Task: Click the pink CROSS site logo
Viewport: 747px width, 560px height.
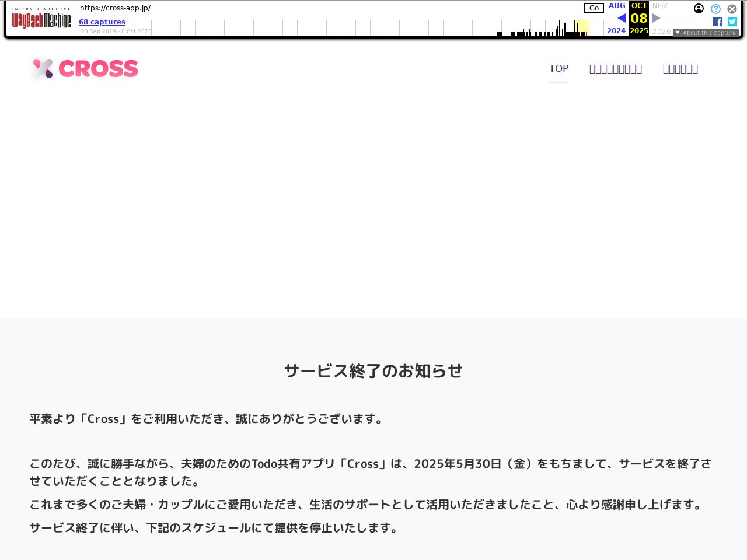Action: pyautogui.click(x=85, y=69)
